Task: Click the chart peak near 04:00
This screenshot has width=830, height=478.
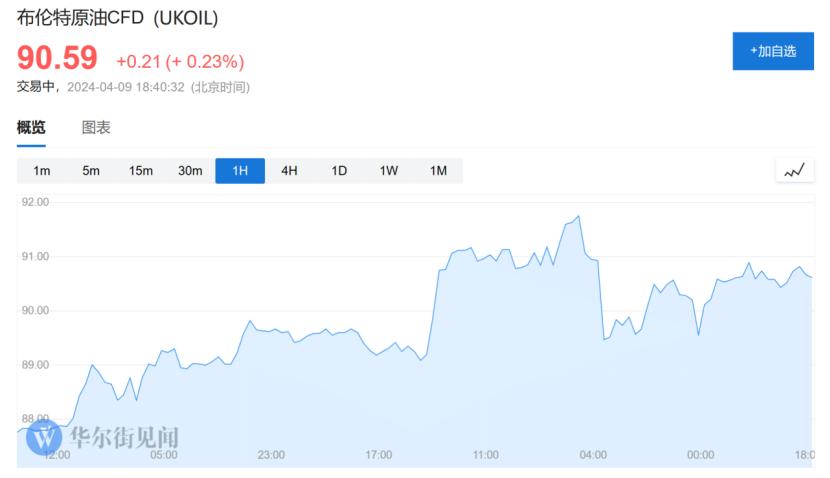Action: 578,216
